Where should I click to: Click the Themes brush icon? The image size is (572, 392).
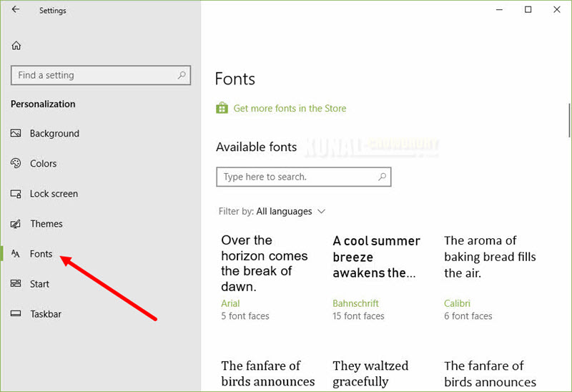point(16,224)
